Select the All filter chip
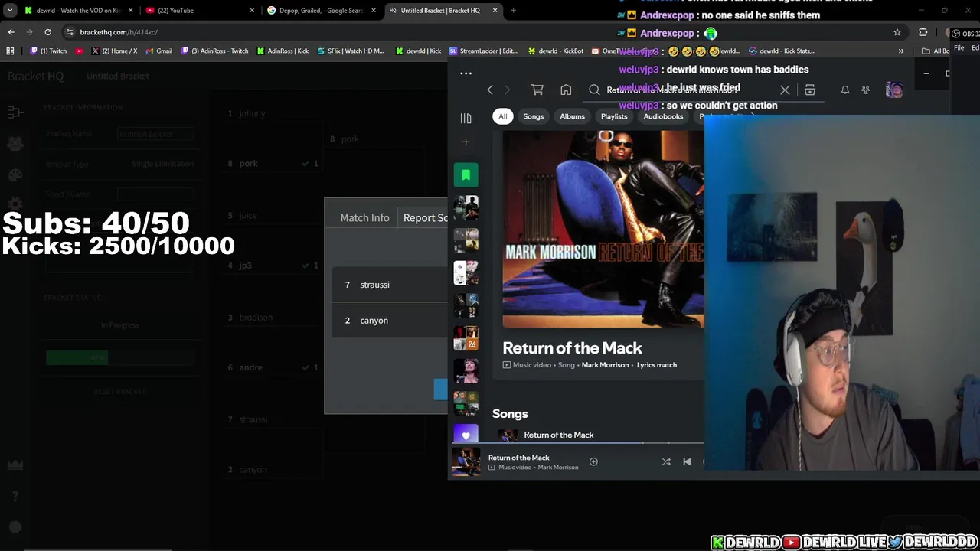 point(502,116)
